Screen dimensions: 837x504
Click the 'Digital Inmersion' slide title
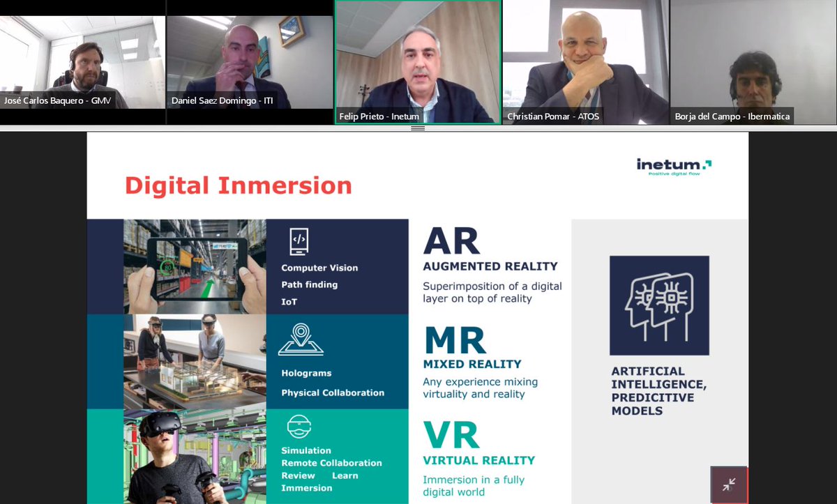[x=239, y=185]
